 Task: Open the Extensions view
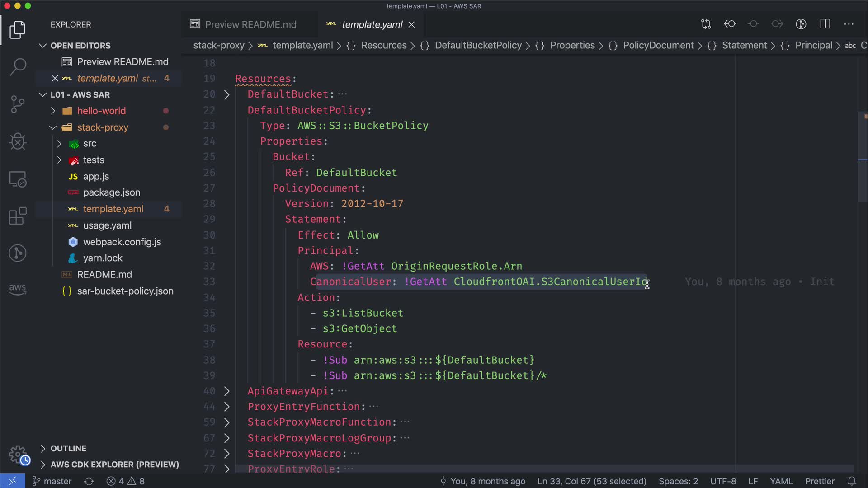pyautogui.click(x=18, y=216)
